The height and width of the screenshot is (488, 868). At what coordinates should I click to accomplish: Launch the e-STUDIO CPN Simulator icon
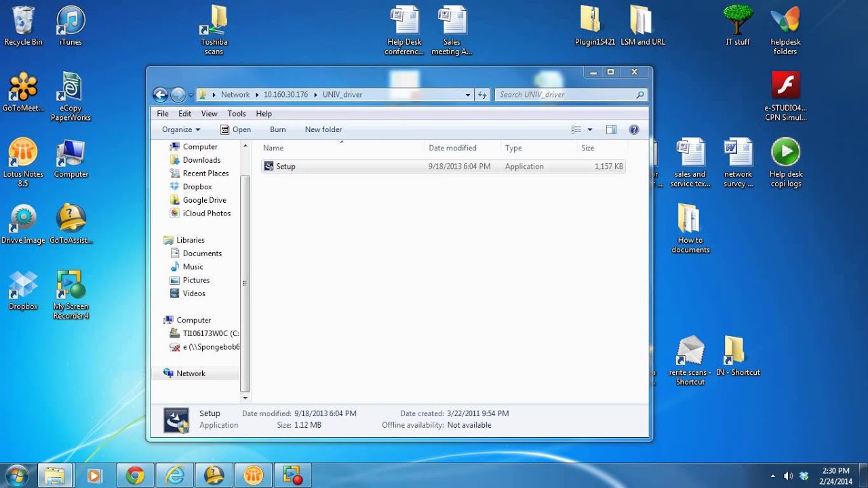[785, 96]
